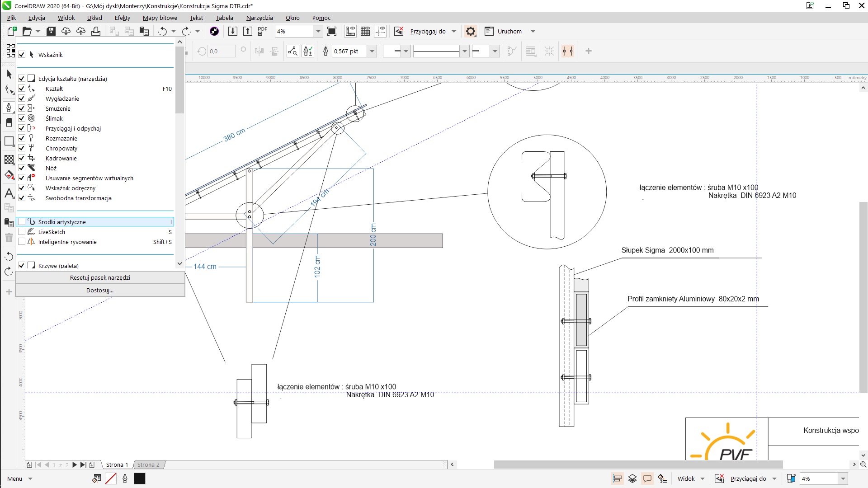The height and width of the screenshot is (488, 868).
Task: Click the Import icon in toolbar
Action: click(x=232, y=31)
